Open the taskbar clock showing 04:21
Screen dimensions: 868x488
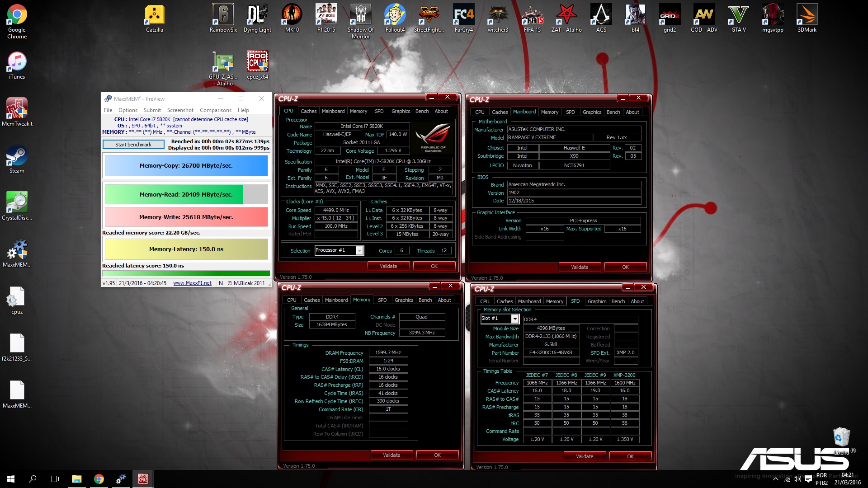point(847,479)
